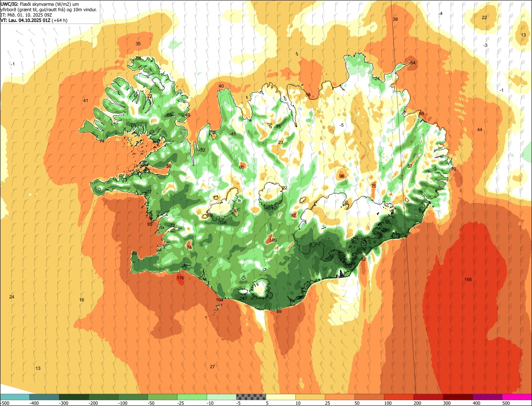This screenshot has height=406, width=532.
Task: Click the legend swatch between -50 and -25
Action: tap(163, 397)
